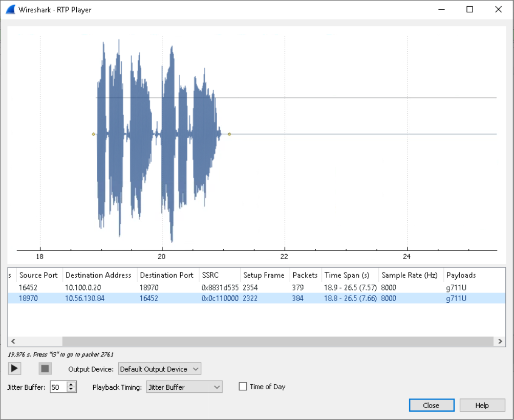Viewport: 514px width, 420px height.
Task: Sort by the Setup Frame column header
Action: point(264,275)
